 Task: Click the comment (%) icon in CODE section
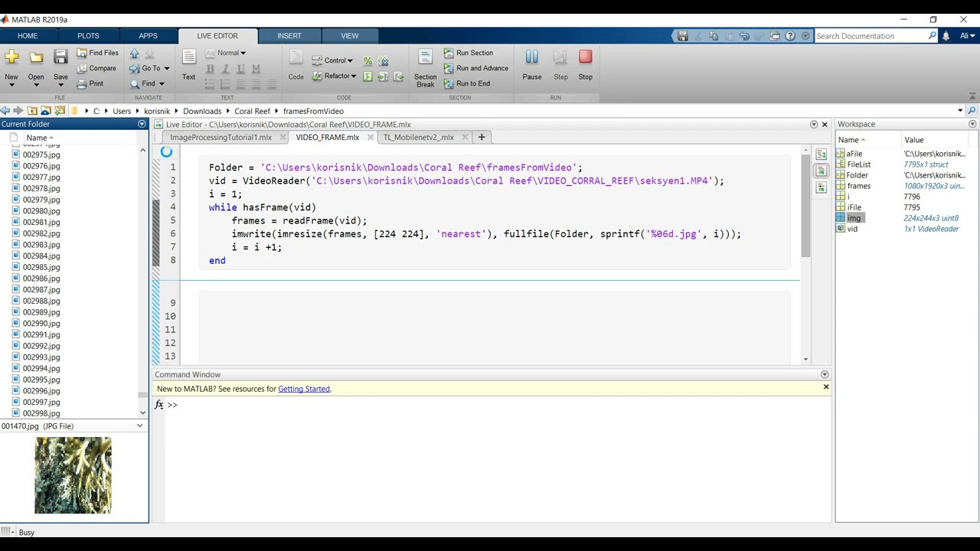pos(367,61)
